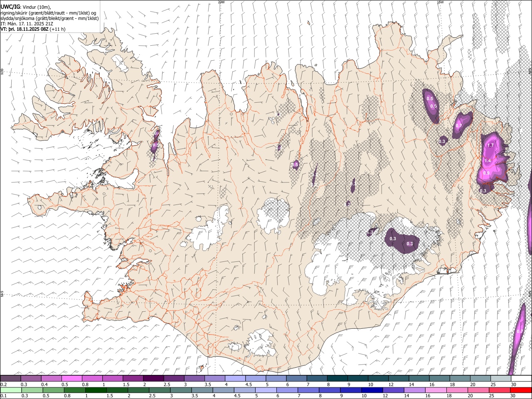Click the 'rigning/skúrir' legend description line
Viewport: 532px width, 399px height.
pyautogui.click(x=49, y=13)
